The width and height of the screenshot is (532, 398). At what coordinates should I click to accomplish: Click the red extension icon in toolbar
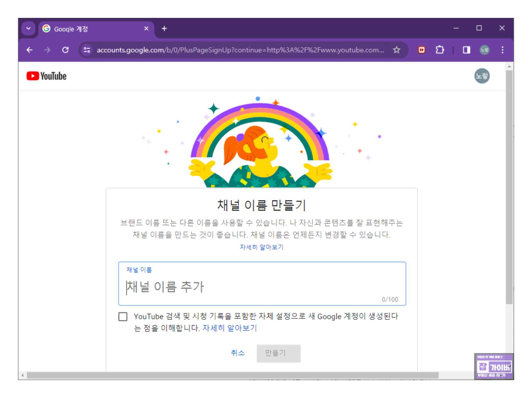[421, 50]
